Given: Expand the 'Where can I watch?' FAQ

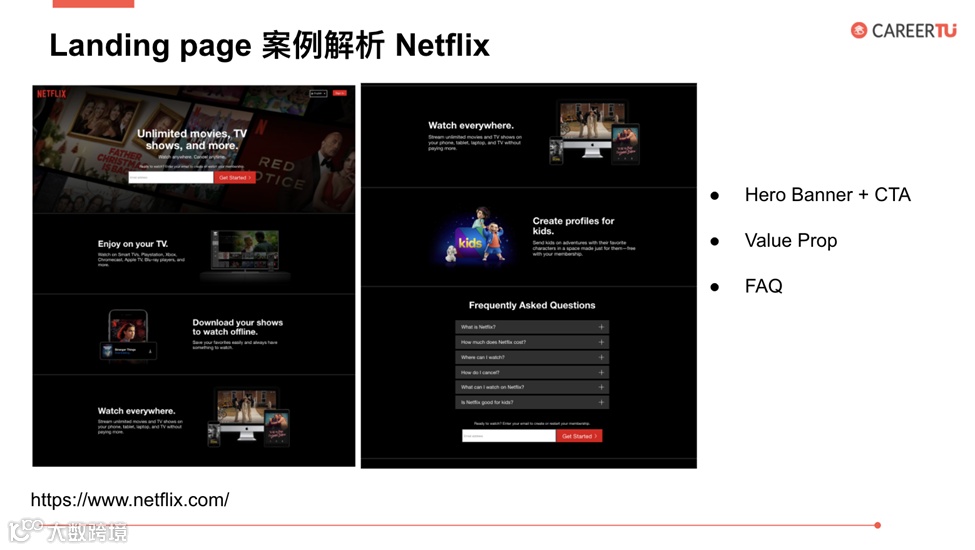Looking at the screenshot, I should (x=532, y=357).
